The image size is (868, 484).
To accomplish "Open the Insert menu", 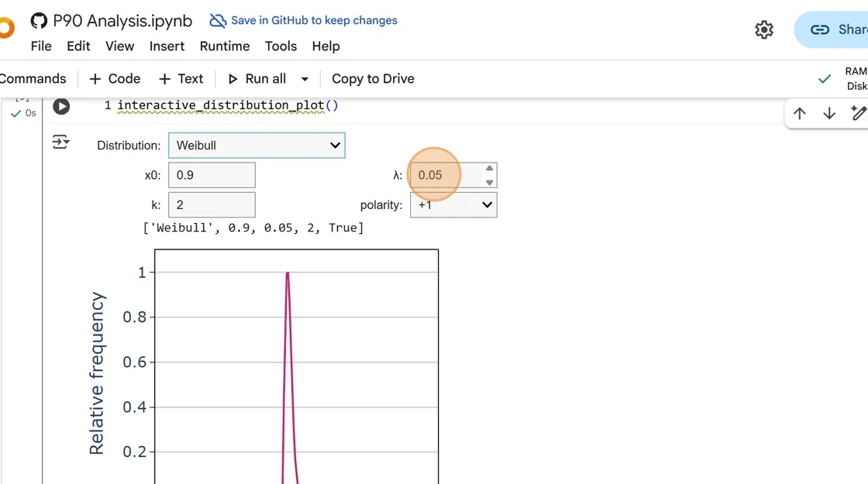I will click(167, 46).
